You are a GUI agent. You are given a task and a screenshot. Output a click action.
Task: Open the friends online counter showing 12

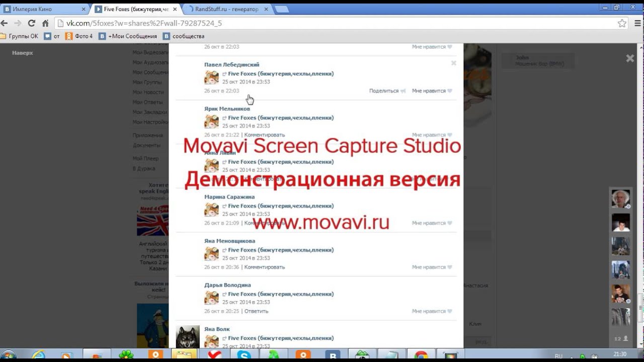(621, 339)
